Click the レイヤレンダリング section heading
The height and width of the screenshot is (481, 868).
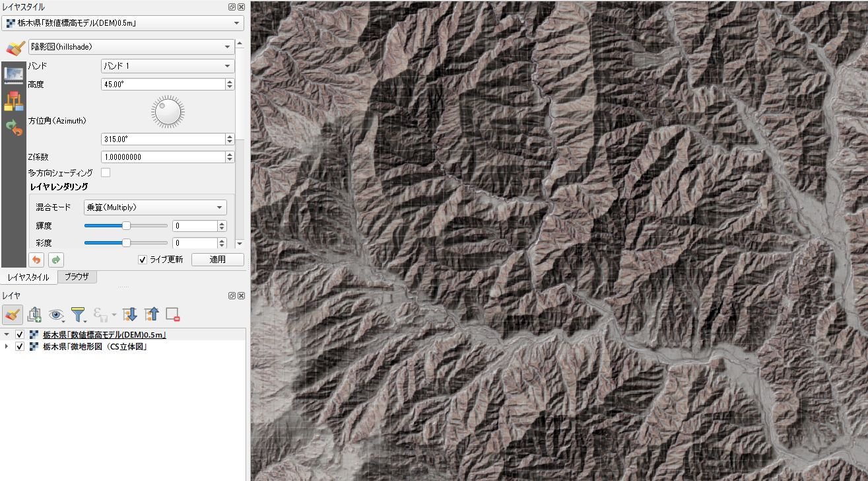click(59, 187)
